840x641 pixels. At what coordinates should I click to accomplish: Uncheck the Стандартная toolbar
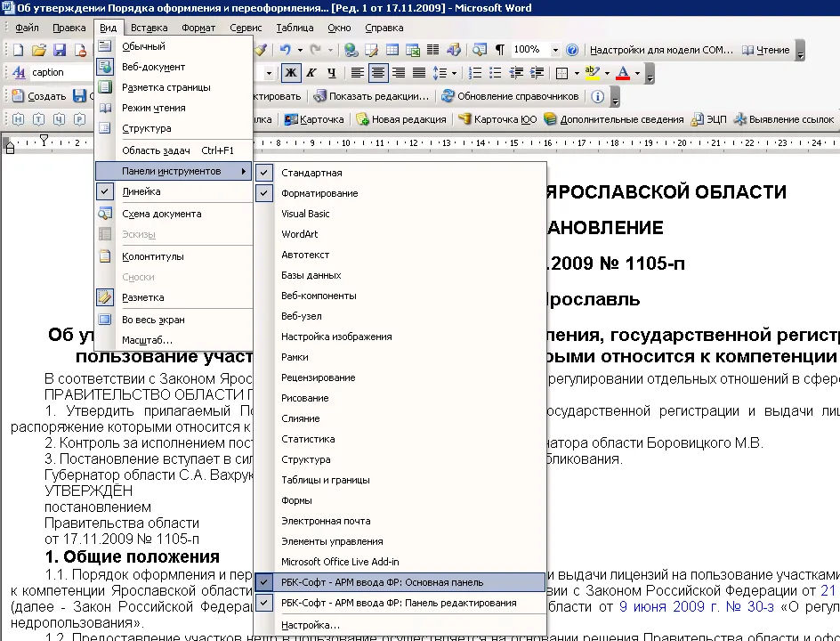(x=400, y=173)
